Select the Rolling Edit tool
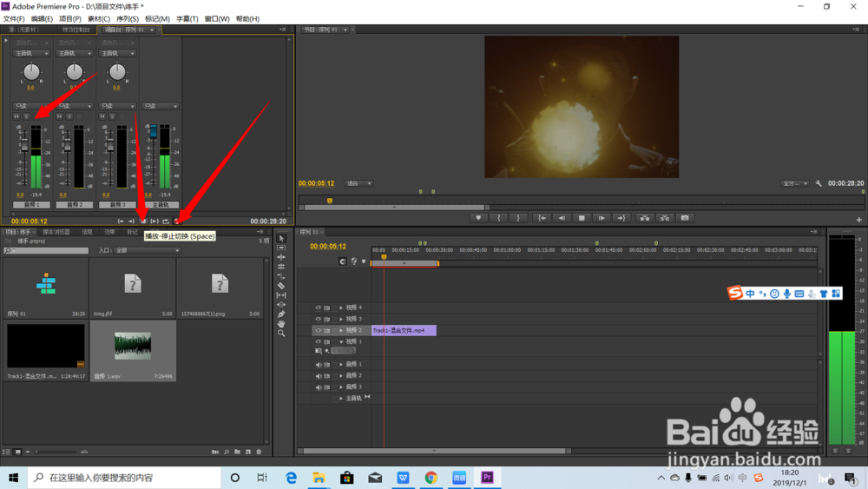The width and height of the screenshot is (868, 489). [281, 267]
